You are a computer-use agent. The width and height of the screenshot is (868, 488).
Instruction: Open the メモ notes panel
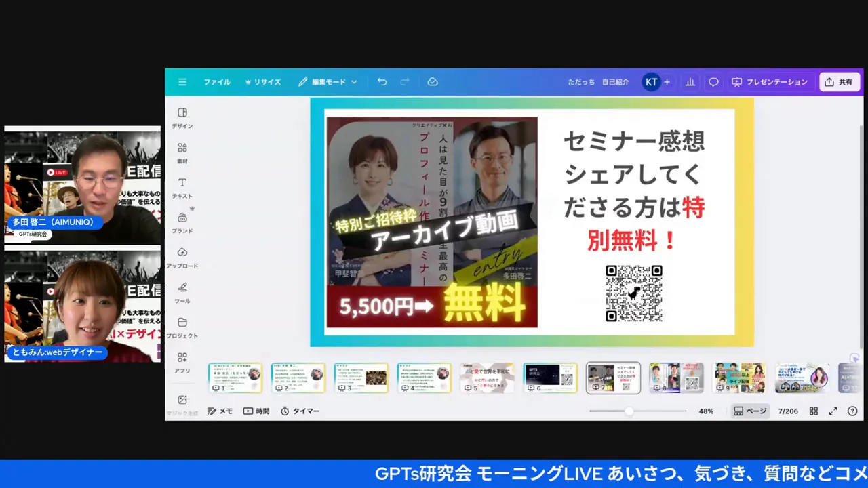220,411
